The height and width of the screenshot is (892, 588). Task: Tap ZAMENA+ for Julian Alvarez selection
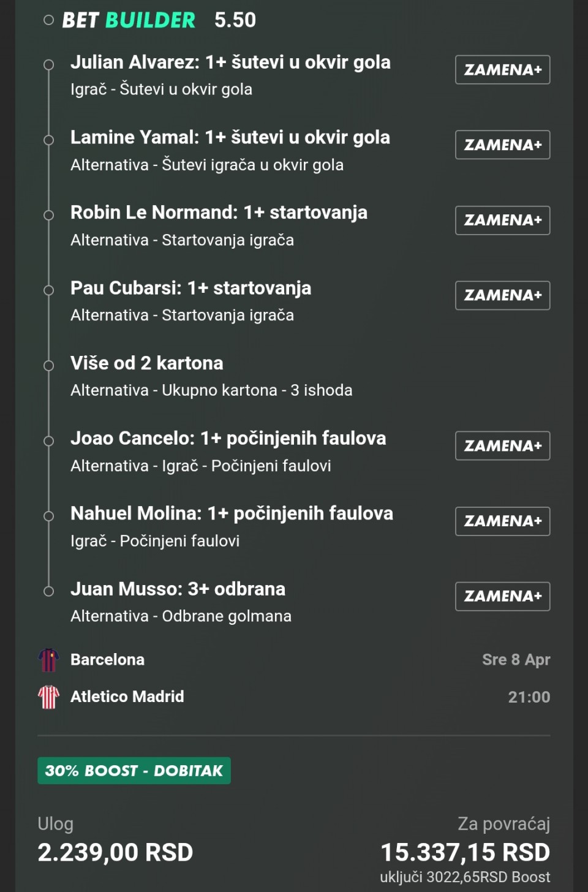pos(502,70)
